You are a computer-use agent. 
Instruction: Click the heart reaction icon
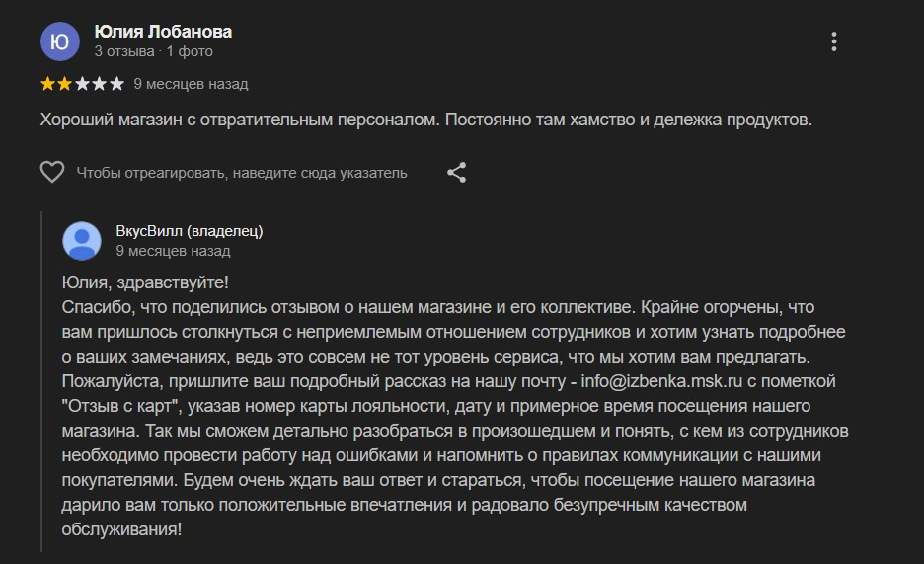click(x=52, y=173)
